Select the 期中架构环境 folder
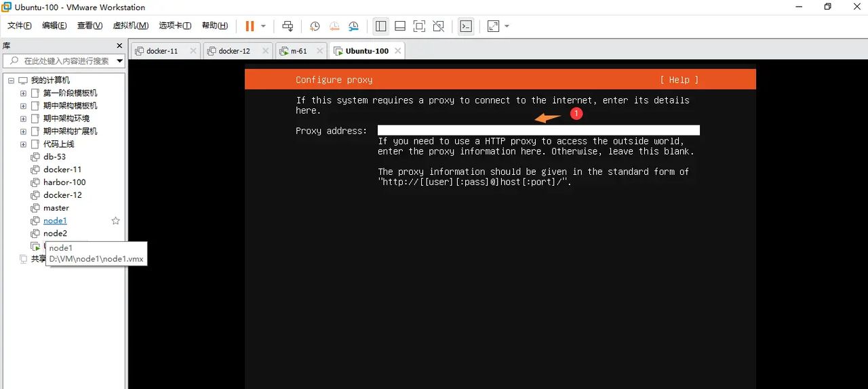This screenshot has width=868, height=389. [66, 119]
